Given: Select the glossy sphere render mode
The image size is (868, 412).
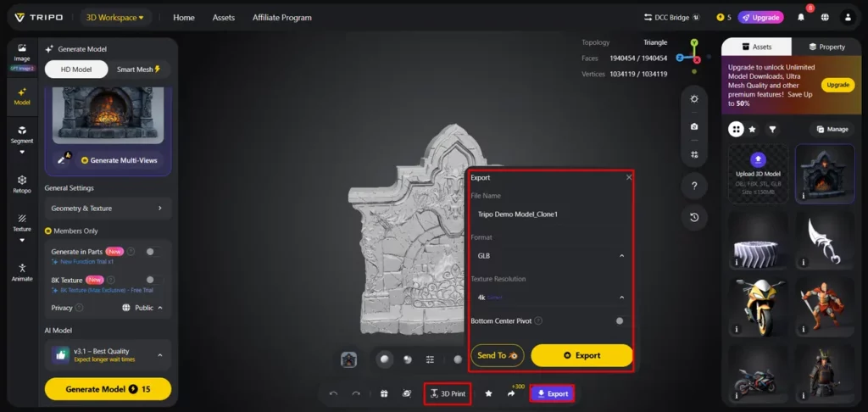Looking at the screenshot, I should 408,359.
